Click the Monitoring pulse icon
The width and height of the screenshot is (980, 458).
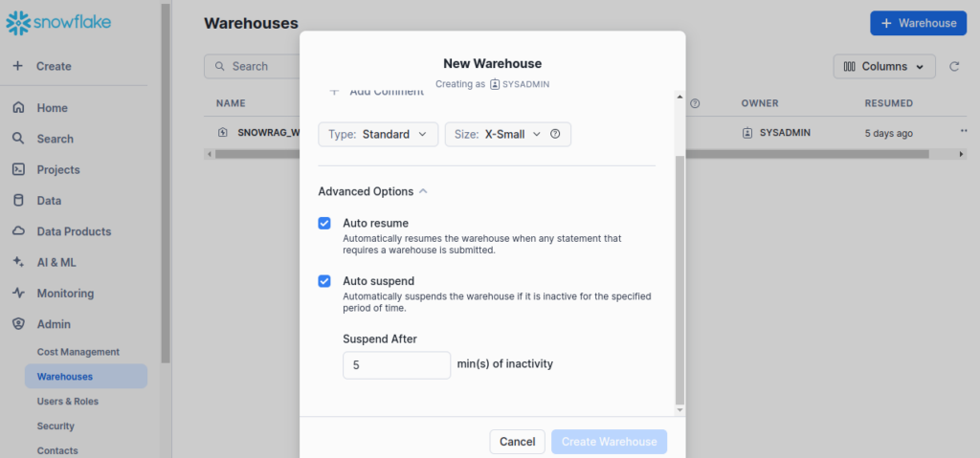[x=18, y=294]
